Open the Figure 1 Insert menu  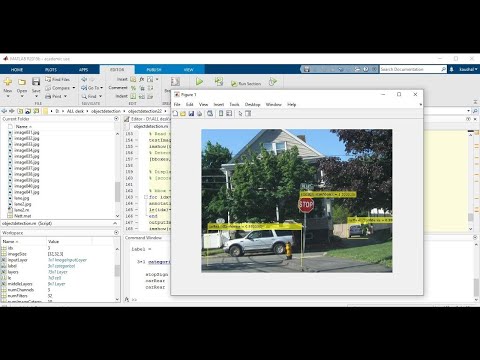(x=219, y=105)
